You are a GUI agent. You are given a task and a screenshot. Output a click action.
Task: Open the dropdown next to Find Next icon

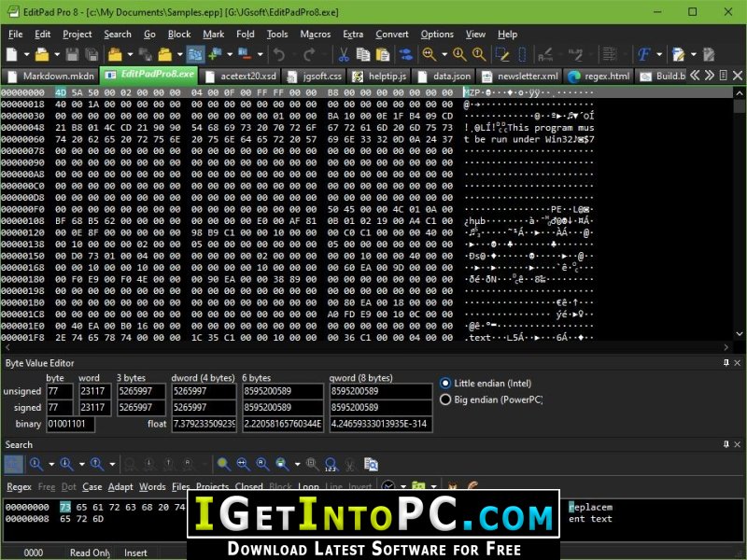coord(81,464)
